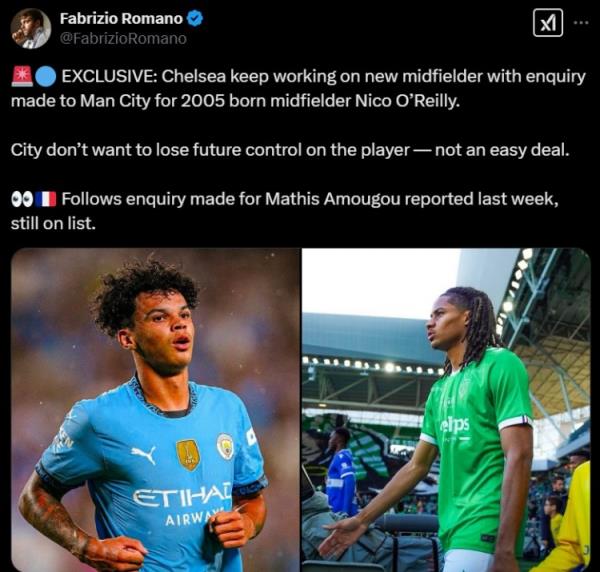Viewport: 600px width, 572px height.
Task: Click the eyes emoji
Action: coord(22,199)
